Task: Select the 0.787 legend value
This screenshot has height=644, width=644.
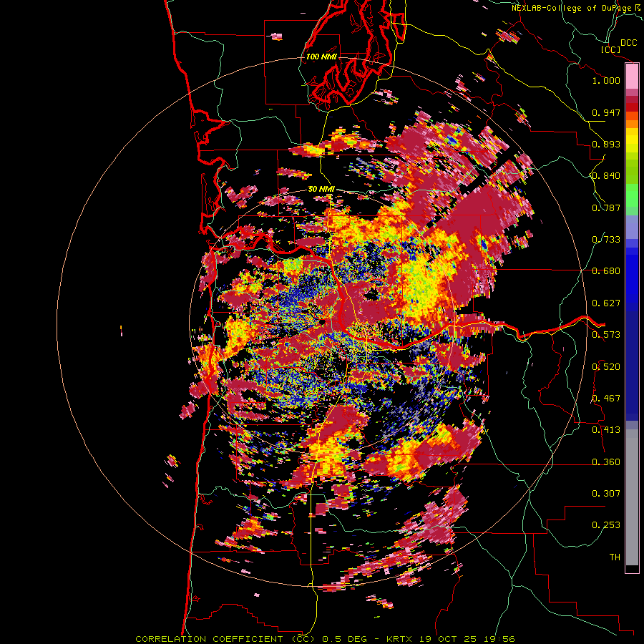Action: click(x=606, y=208)
